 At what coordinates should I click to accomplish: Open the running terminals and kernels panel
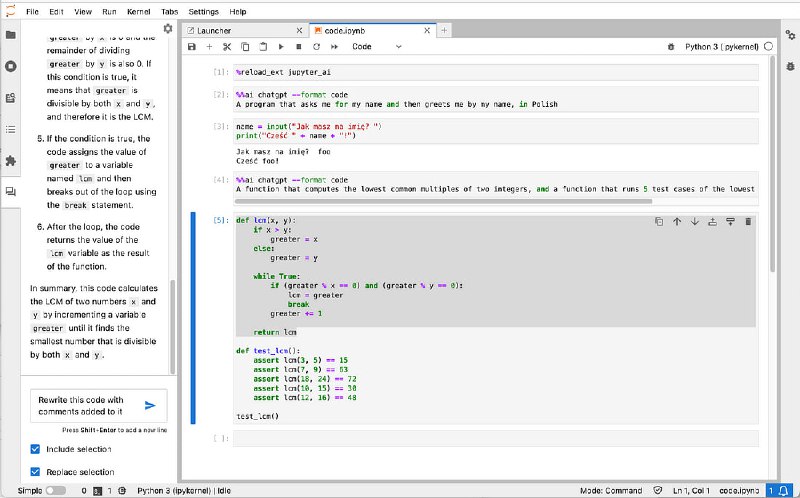click(11, 66)
